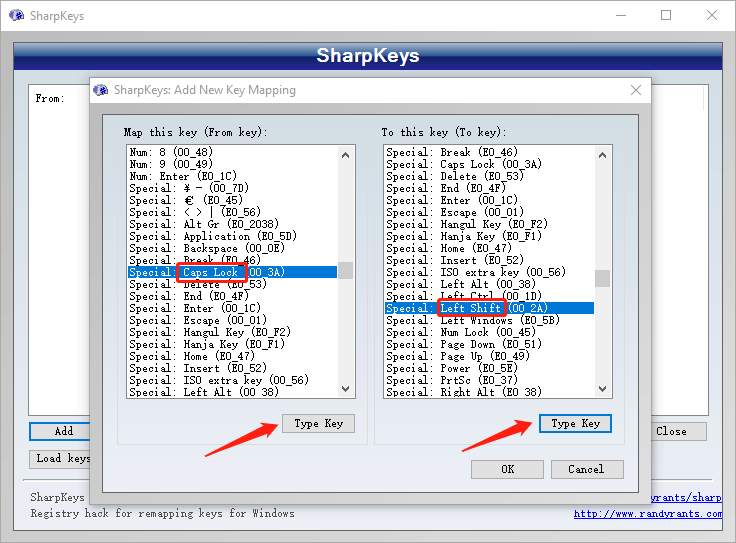The image size is (736, 543).
Task: Select Special: € (E0_45) in From list
Action: tap(232, 200)
